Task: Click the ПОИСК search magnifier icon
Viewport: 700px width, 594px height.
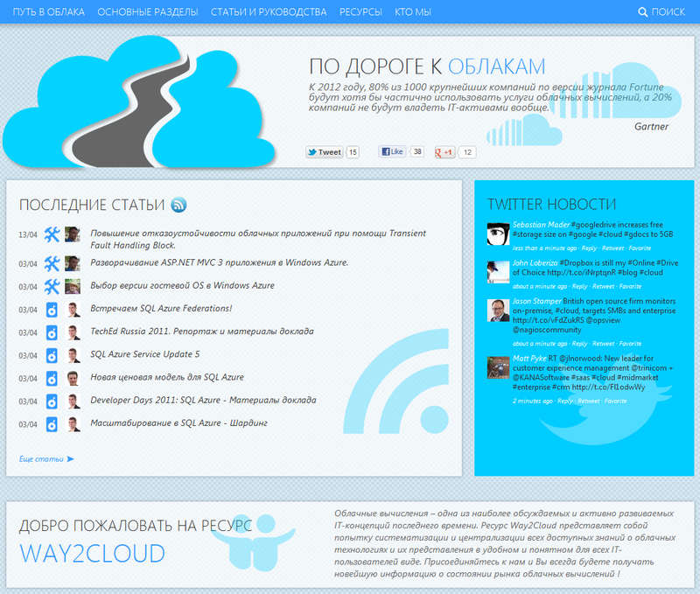Action: 643,12
